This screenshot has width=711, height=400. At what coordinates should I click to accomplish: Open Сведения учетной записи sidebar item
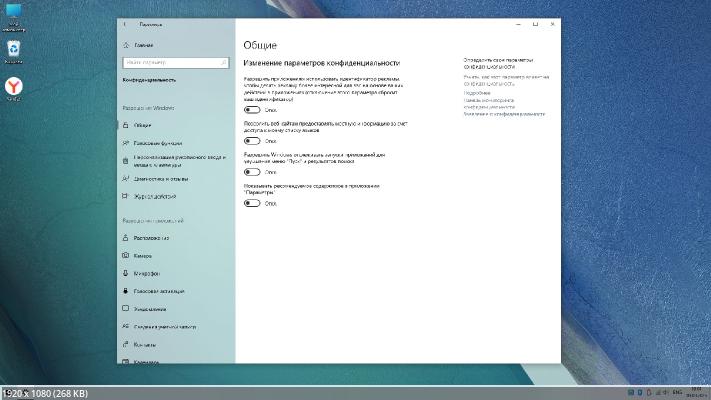point(164,326)
